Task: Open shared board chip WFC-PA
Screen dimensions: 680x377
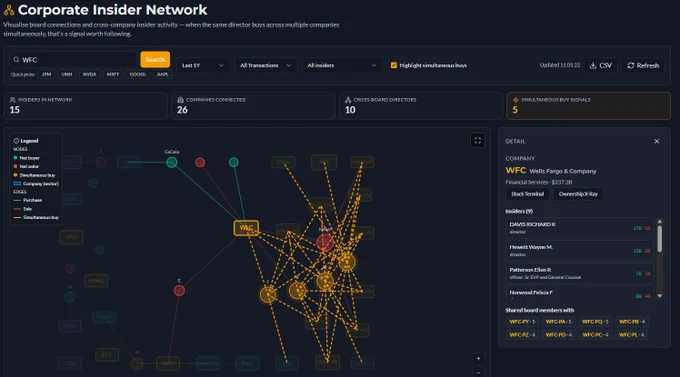Action: click(x=559, y=321)
